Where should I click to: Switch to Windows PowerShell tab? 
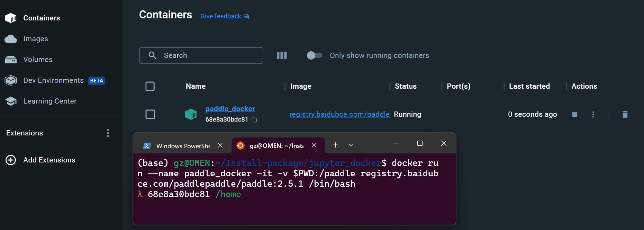(x=180, y=146)
